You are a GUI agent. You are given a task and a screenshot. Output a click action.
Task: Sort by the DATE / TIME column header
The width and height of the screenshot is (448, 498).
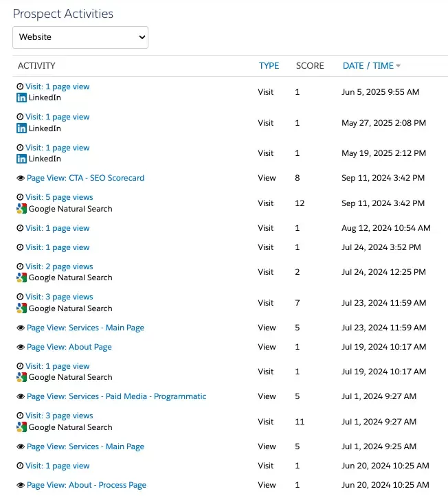[x=368, y=66]
